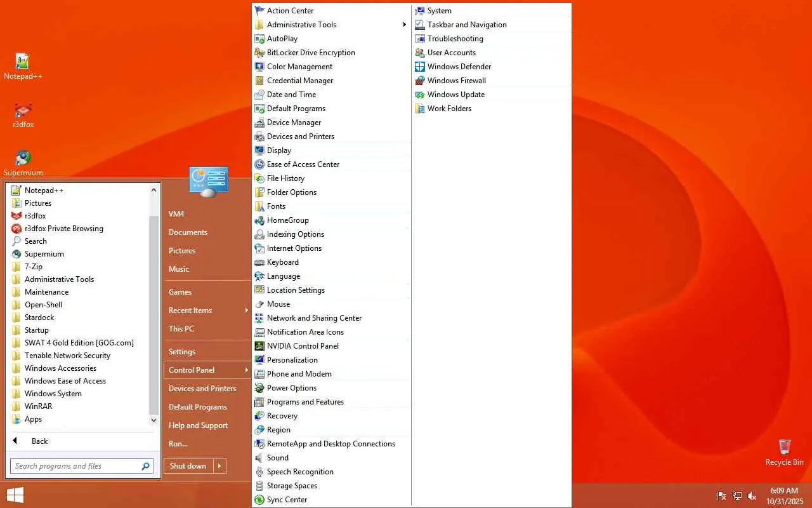Select the Color Management icon
This screenshot has height=508, width=812.
259,67
